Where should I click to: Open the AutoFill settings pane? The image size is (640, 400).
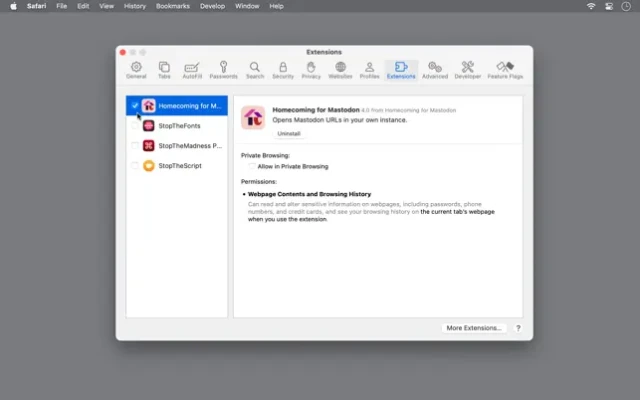click(192, 69)
